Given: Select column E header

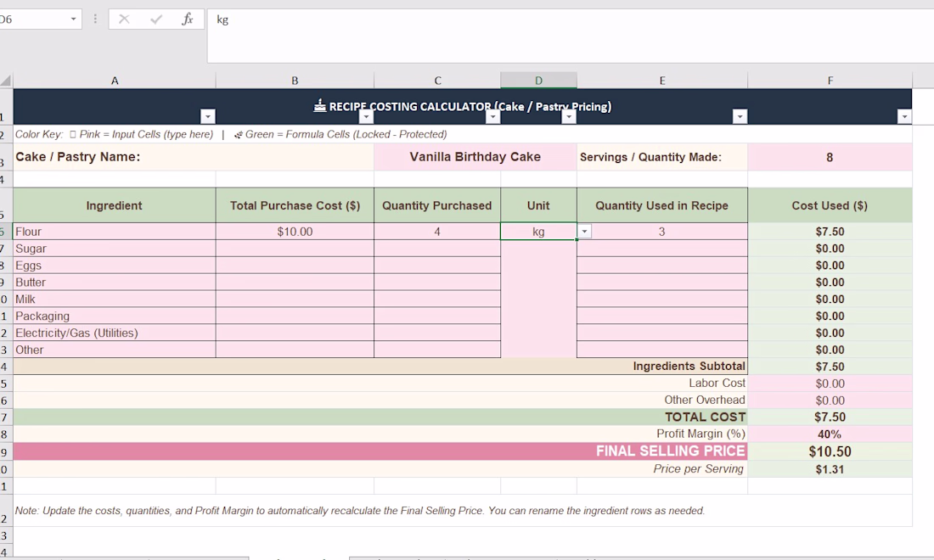Looking at the screenshot, I should (662, 81).
